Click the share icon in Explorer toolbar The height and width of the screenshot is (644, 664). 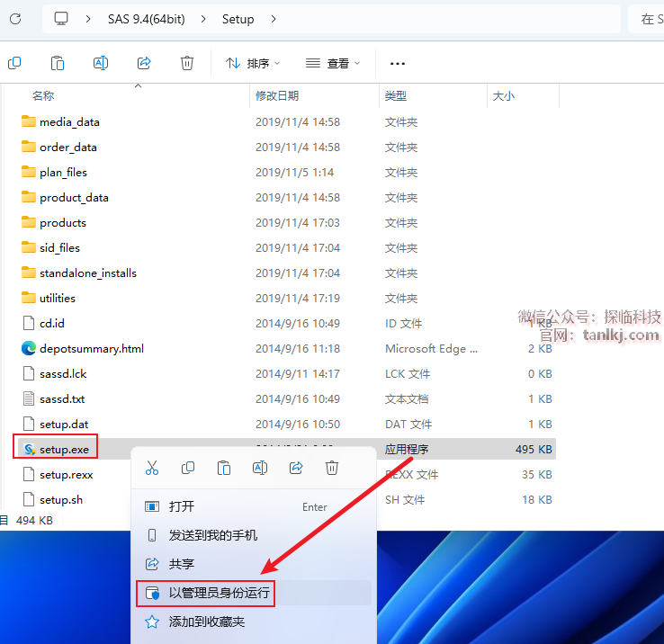pyautogui.click(x=144, y=63)
